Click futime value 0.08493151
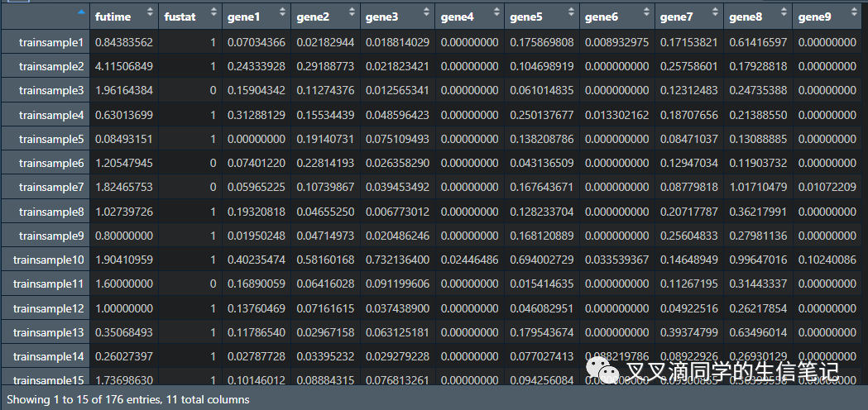The image size is (868, 410). point(124,139)
